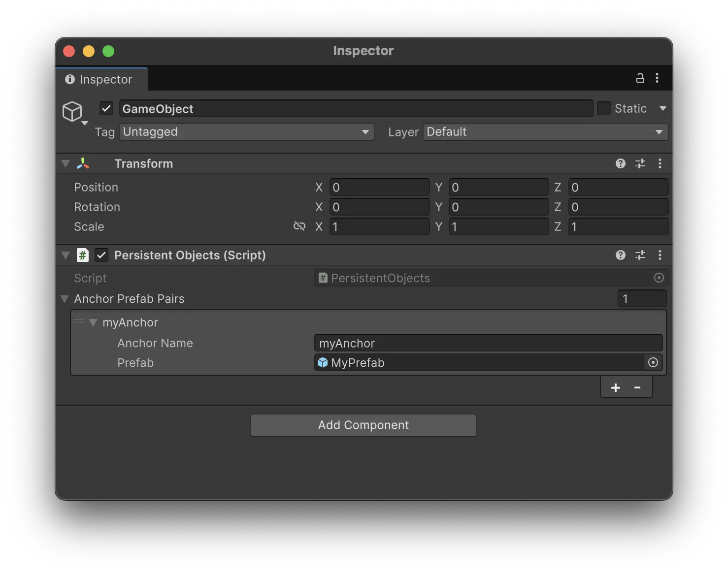Select the Inspector tab
Viewport: 728px width, 573px height.
(x=101, y=79)
